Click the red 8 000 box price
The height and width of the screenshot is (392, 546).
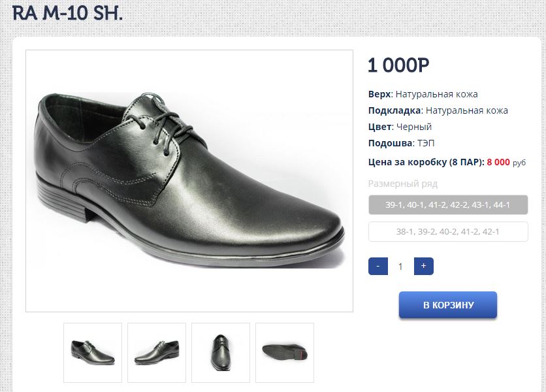[498, 162]
